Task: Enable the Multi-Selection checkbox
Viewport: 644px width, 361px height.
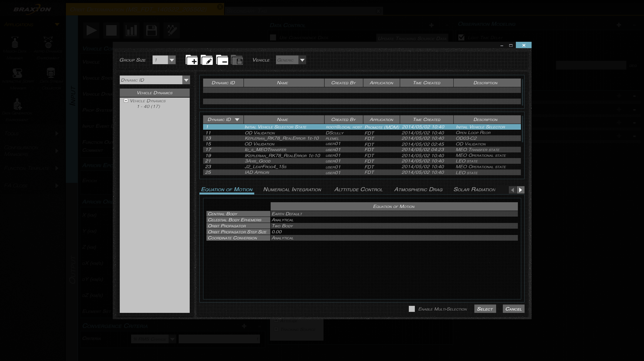Action: click(x=412, y=309)
